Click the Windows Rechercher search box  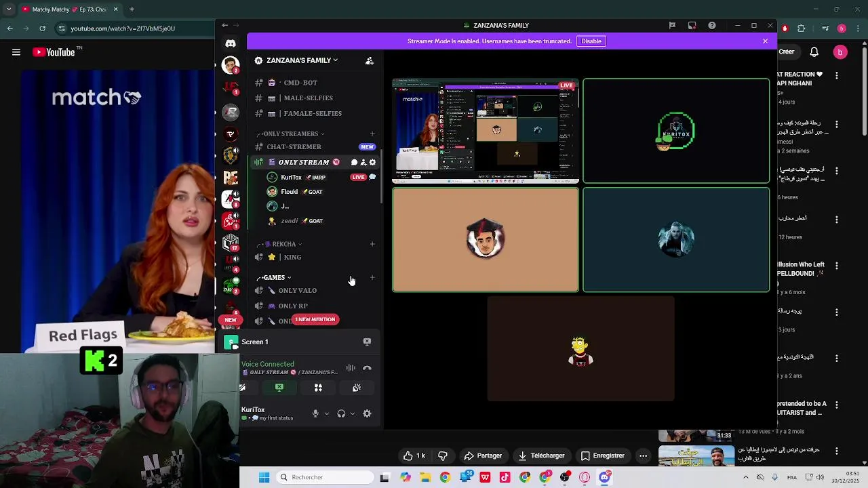(325, 477)
